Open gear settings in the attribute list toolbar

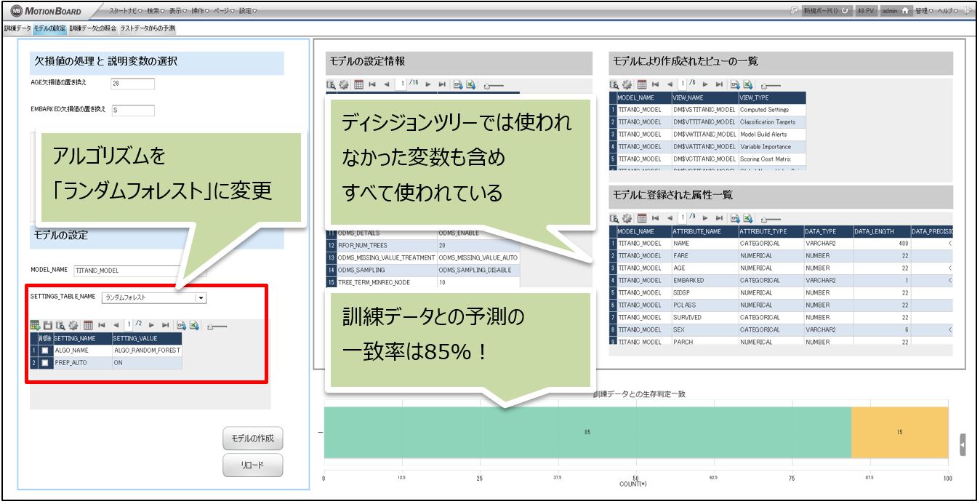click(627, 218)
